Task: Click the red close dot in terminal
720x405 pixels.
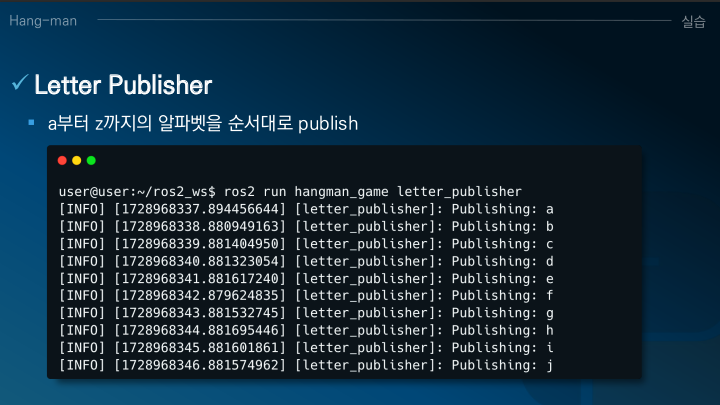Action: pos(62,160)
